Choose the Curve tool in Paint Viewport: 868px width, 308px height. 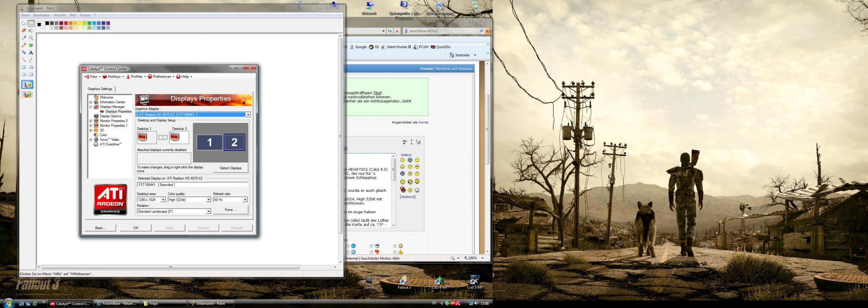[31, 60]
